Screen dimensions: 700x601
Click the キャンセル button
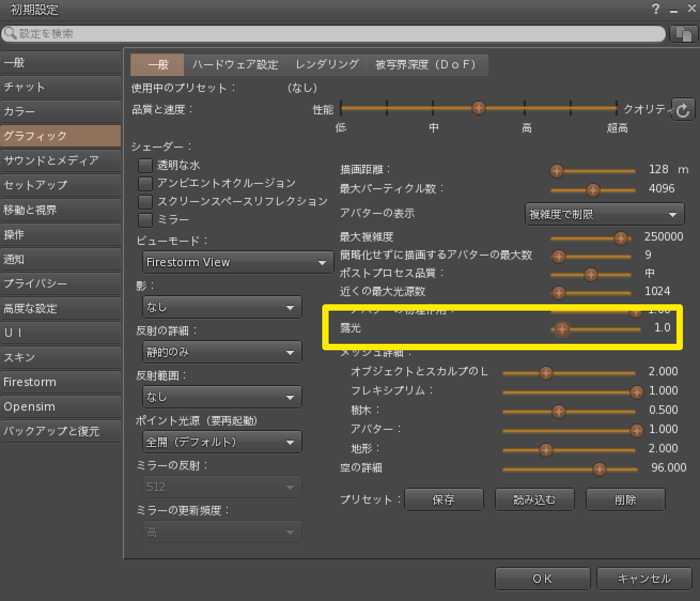[644, 579]
